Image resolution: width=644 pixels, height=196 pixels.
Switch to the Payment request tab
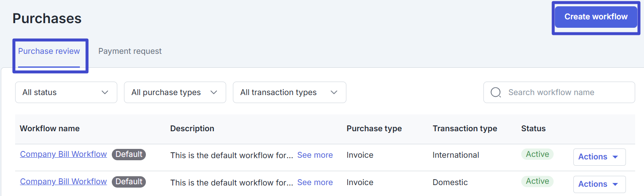(130, 51)
